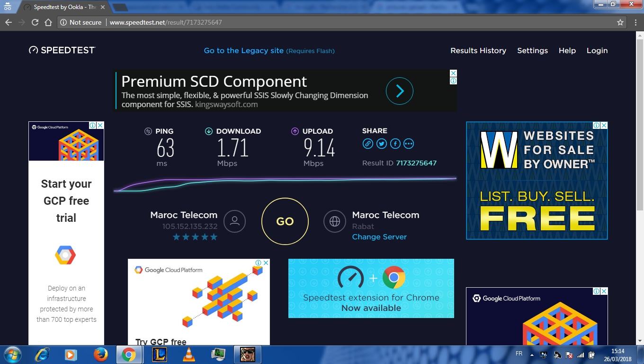Launch Firefox from the taskbar
This screenshot has height=364, width=644.
tap(100, 355)
